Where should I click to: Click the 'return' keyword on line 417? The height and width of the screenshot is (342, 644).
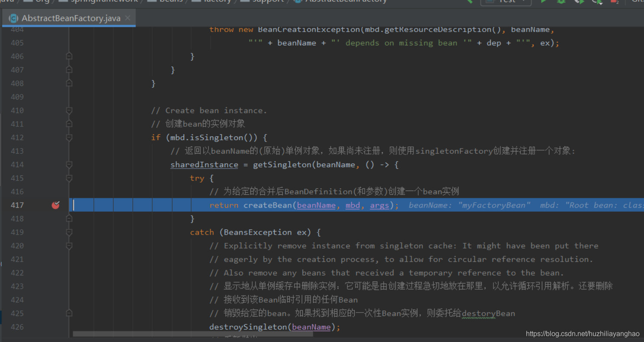click(224, 205)
